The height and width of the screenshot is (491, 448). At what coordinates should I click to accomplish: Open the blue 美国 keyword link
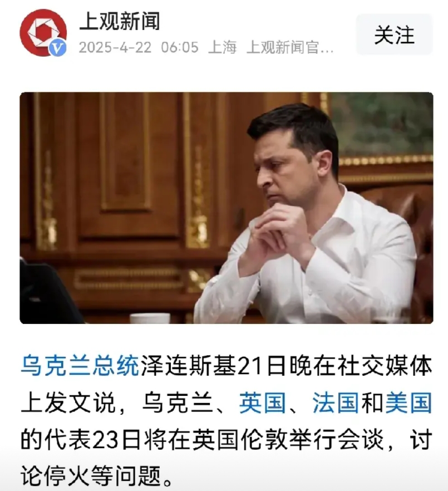409,402
